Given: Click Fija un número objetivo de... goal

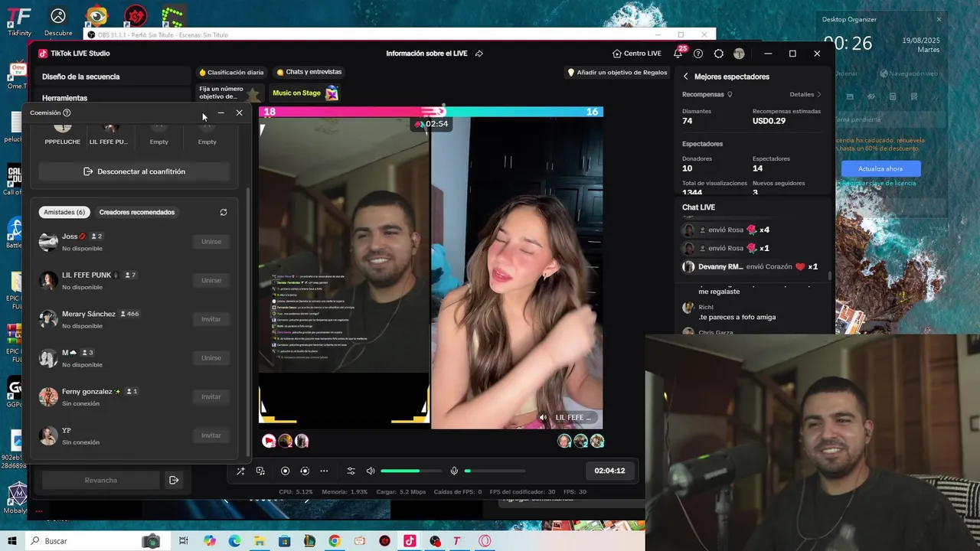Looking at the screenshot, I should click(x=229, y=93).
